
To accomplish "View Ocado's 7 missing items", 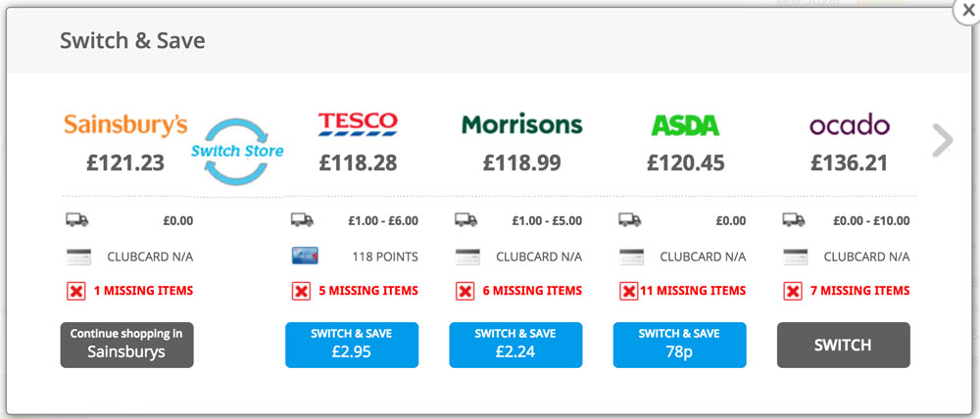I will (x=859, y=291).
